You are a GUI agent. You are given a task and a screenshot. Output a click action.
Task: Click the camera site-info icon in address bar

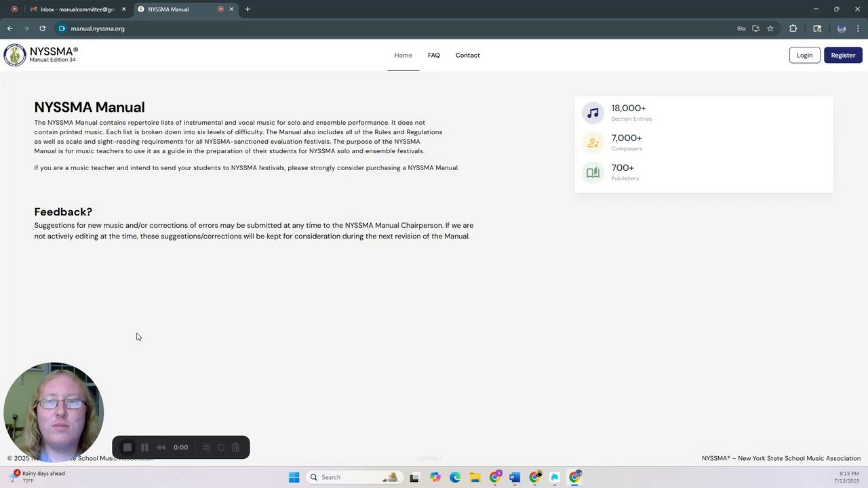(62, 28)
